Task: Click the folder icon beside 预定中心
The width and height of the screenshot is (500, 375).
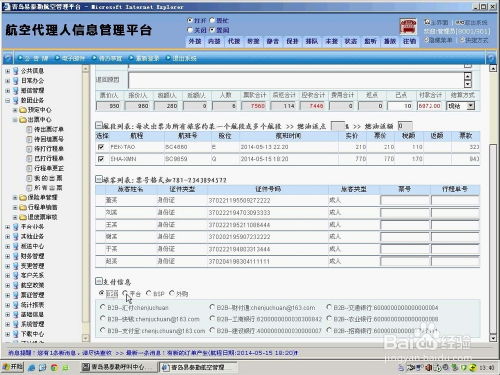Action: point(23,110)
